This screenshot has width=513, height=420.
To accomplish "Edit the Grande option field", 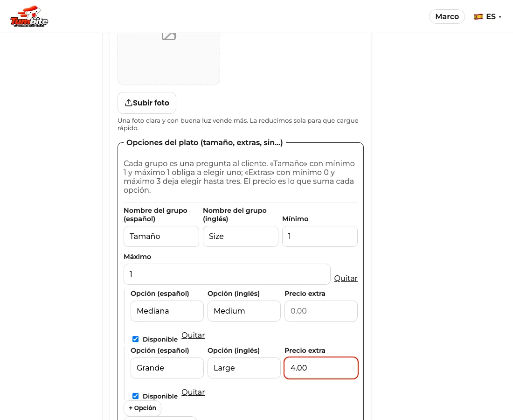I will pos(167,368).
